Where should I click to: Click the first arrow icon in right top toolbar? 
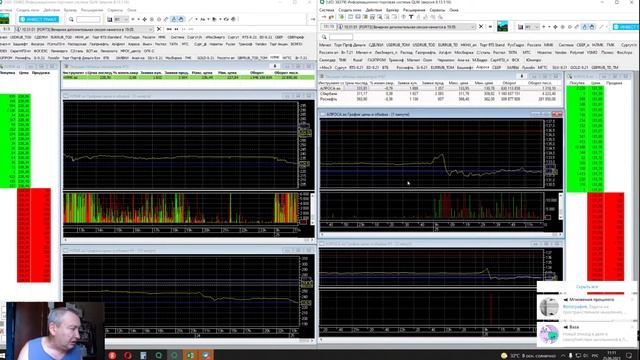pyautogui.click(x=324, y=17)
